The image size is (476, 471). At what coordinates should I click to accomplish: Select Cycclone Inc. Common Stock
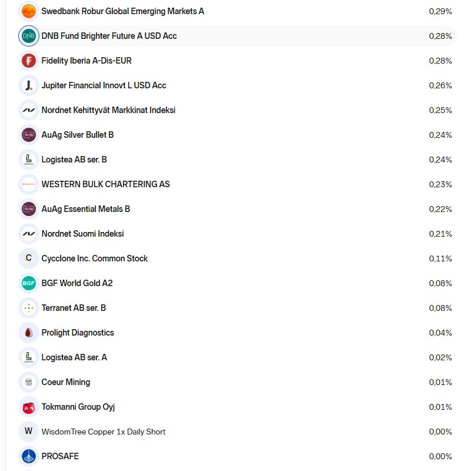[x=94, y=258]
